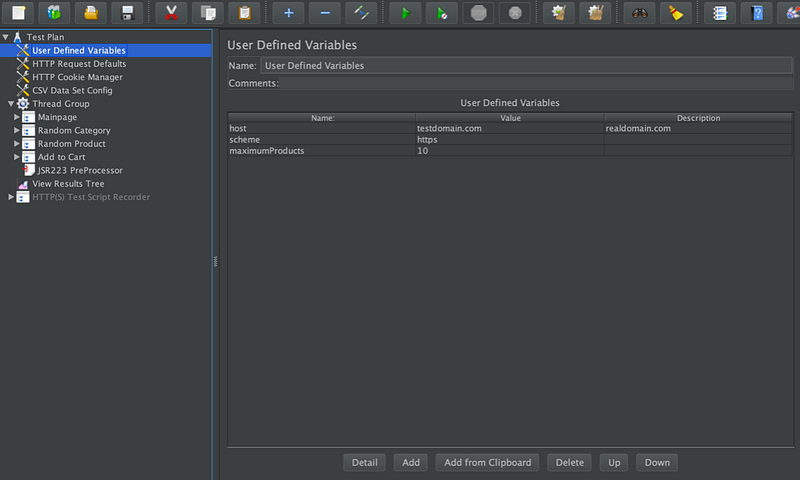Collapse the Thread Group tree node

(10, 104)
